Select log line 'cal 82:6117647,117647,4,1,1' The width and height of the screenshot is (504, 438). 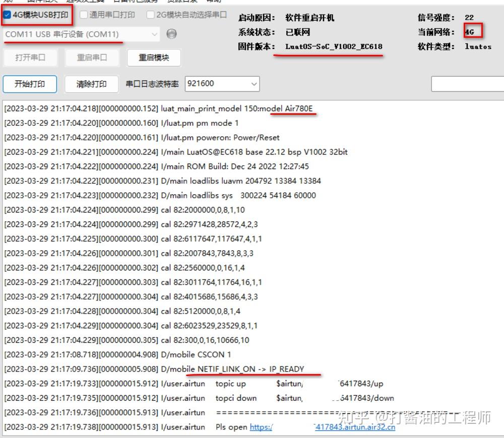coord(133,239)
